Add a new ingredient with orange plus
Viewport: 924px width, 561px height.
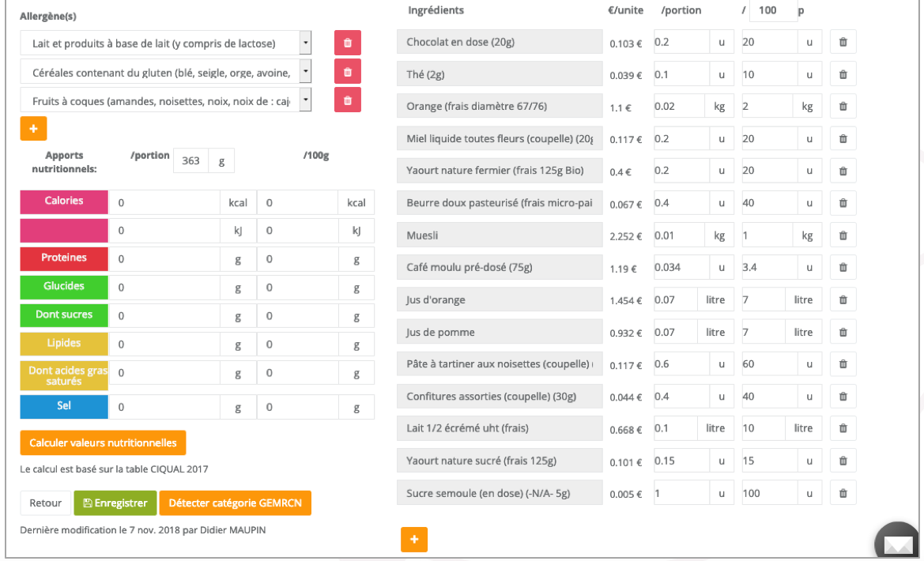click(413, 540)
